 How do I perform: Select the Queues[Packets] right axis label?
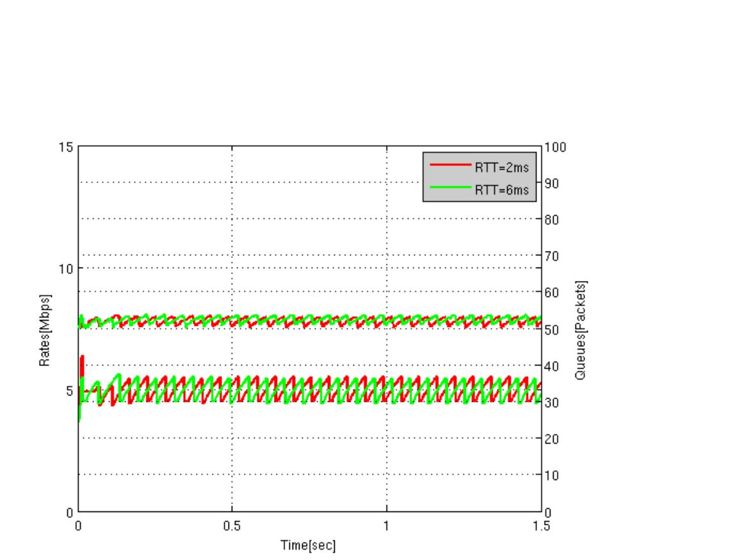click(581, 330)
